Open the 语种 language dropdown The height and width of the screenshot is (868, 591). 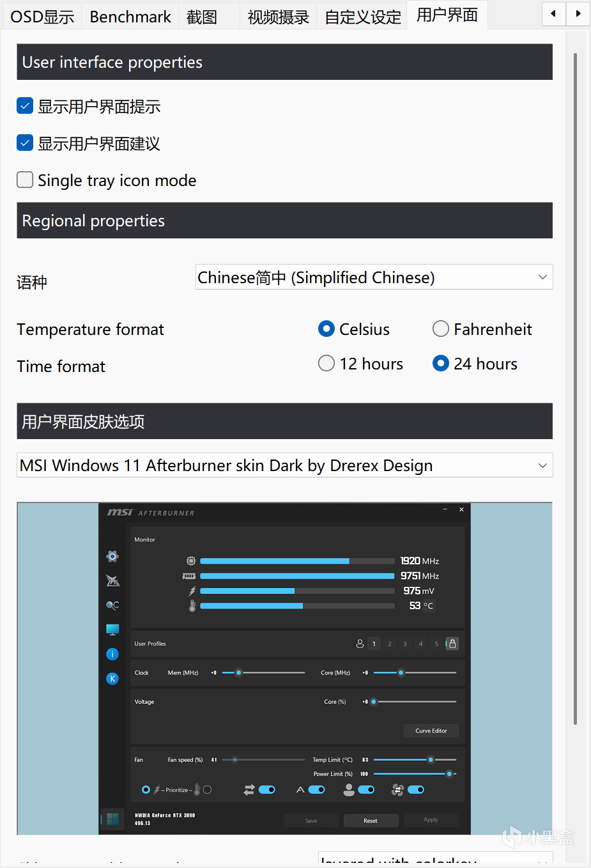click(x=374, y=277)
